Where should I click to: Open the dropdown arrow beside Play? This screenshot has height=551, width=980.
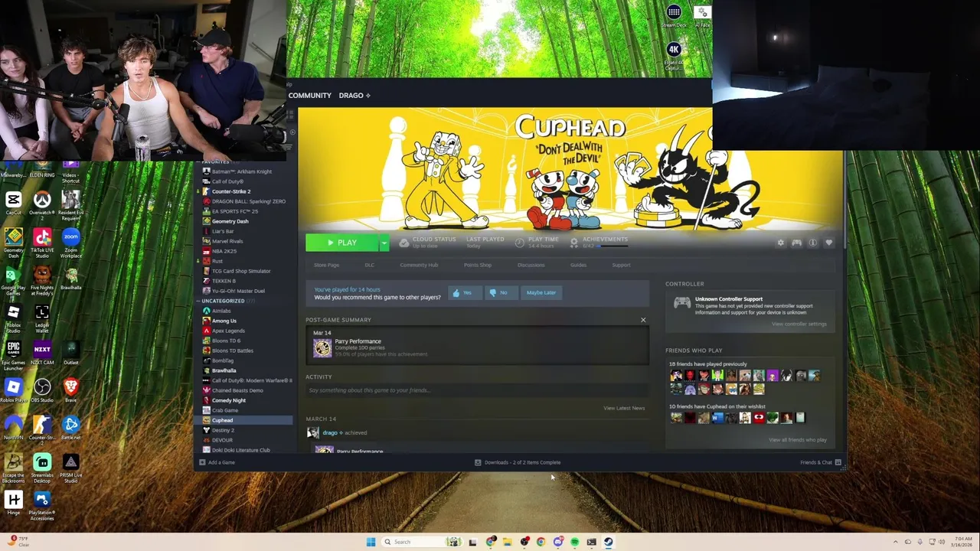coord(384,243)
